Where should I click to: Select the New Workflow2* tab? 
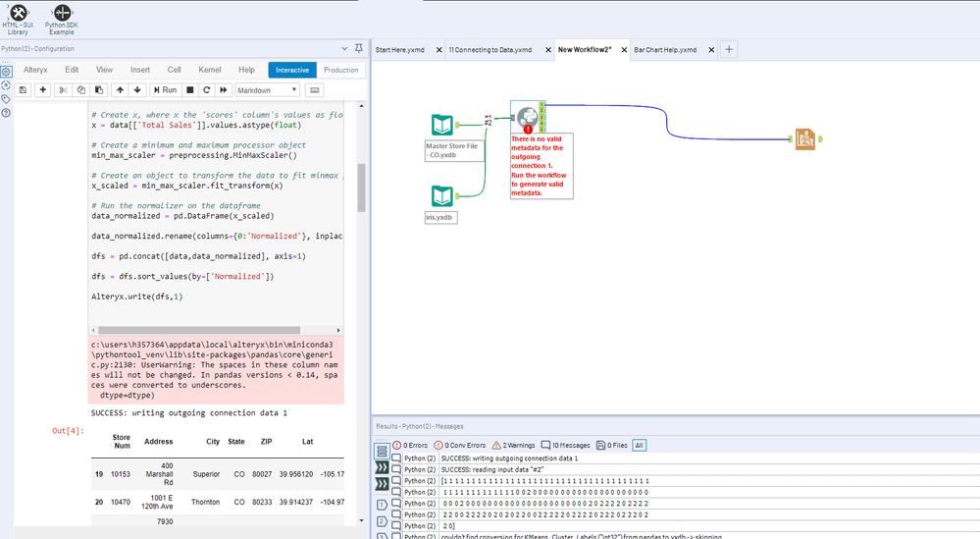[x=585, y=50]
